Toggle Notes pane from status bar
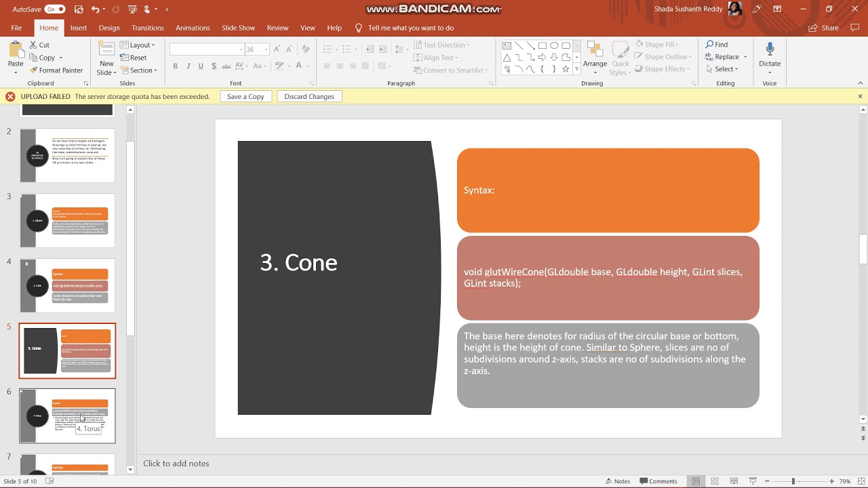Viewport: 868px width, 488px height. coord(617,481)
